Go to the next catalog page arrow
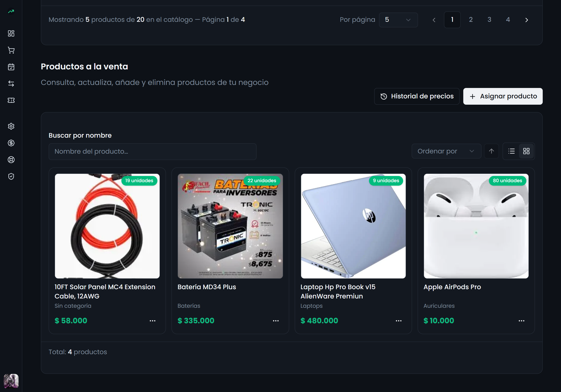561x392 pixels. (x=527, y=20)
